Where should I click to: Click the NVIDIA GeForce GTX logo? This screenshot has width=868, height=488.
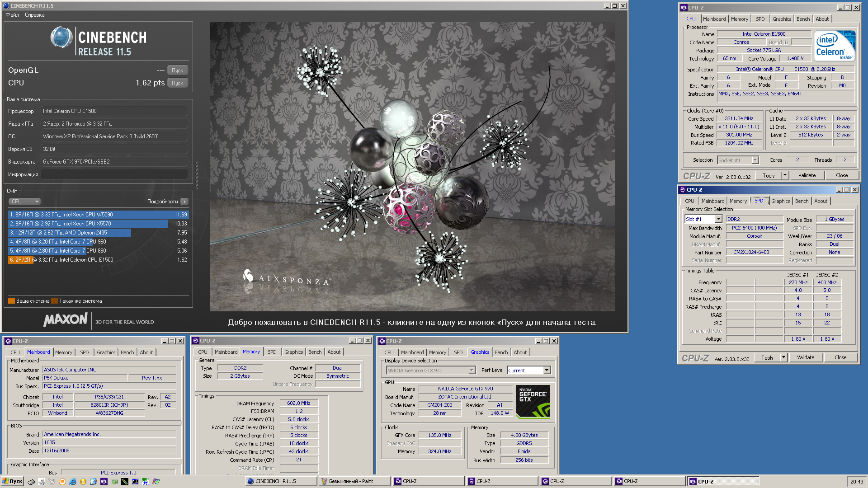533,401
